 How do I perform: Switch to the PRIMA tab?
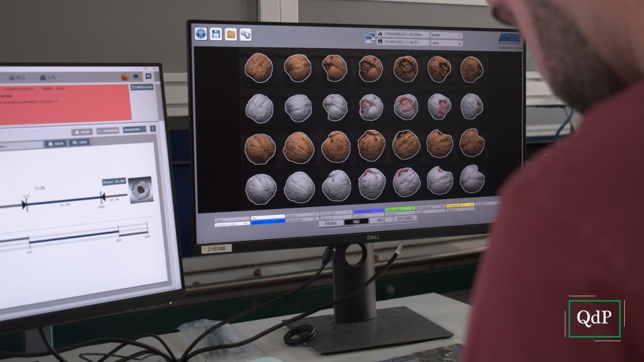pos(330,223)
